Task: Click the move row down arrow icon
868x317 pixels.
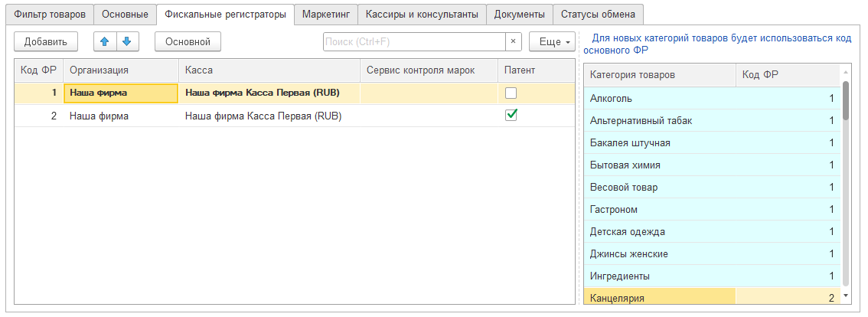Action: click(127, 41)
